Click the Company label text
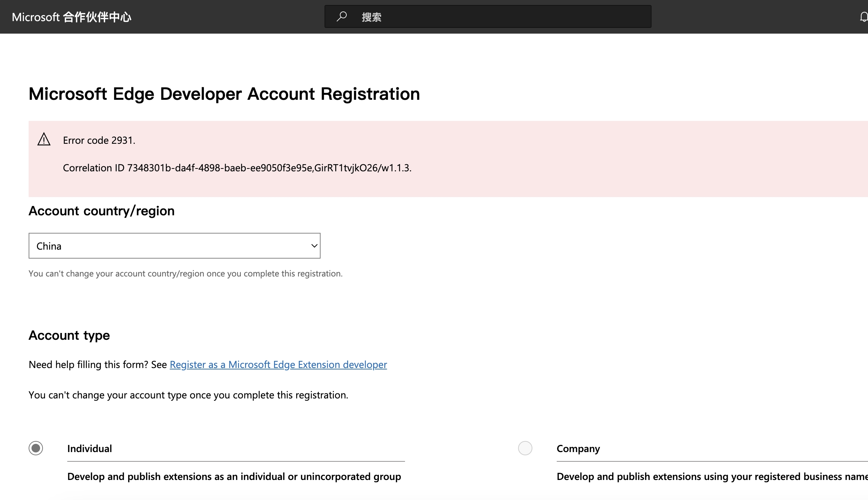 pos(578,448)
